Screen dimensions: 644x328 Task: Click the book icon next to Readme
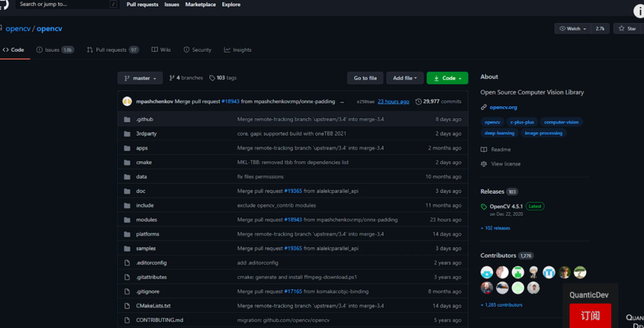pos(484,150)
